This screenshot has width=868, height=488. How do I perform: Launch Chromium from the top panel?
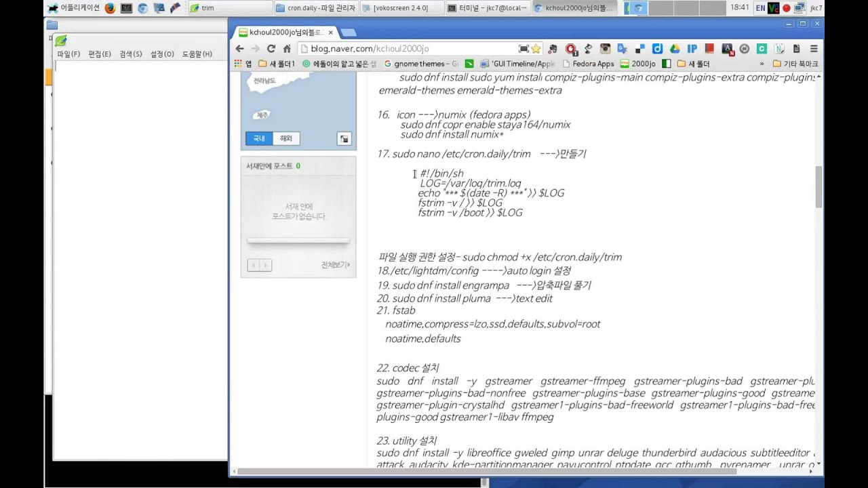click(142, 8)
